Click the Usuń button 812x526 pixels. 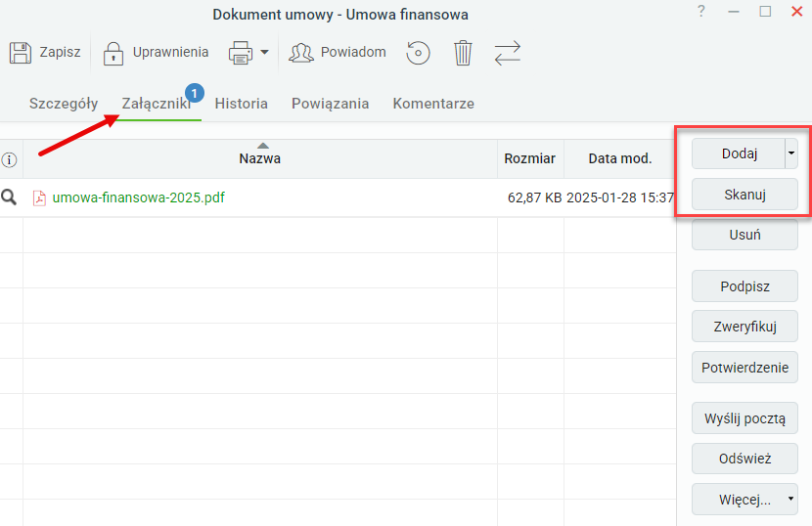click(744, 235)
